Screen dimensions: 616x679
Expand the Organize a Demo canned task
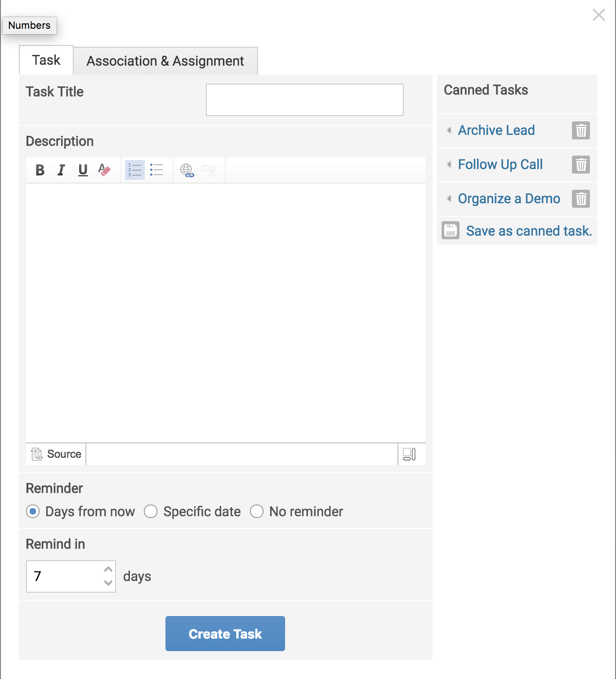[449, 198]
